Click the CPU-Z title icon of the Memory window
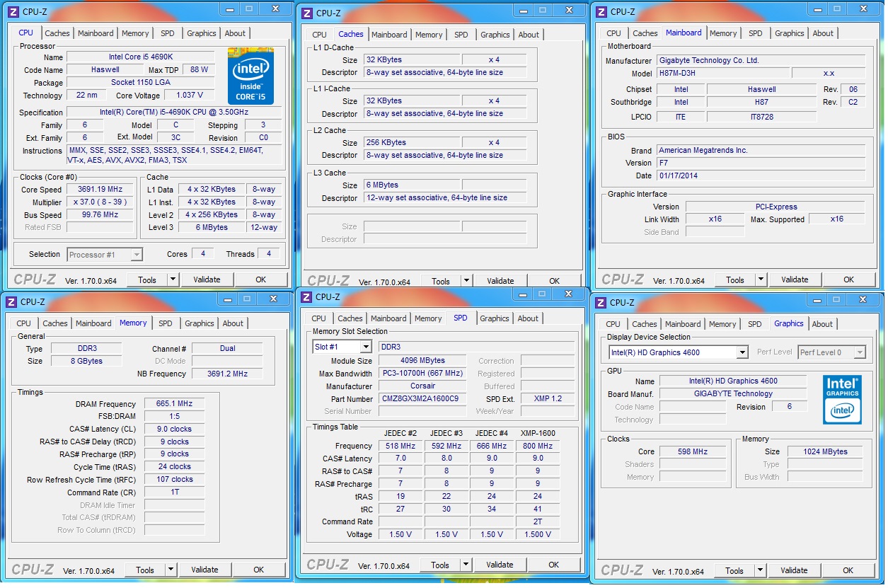888x588 pixels. pos(11,301)
